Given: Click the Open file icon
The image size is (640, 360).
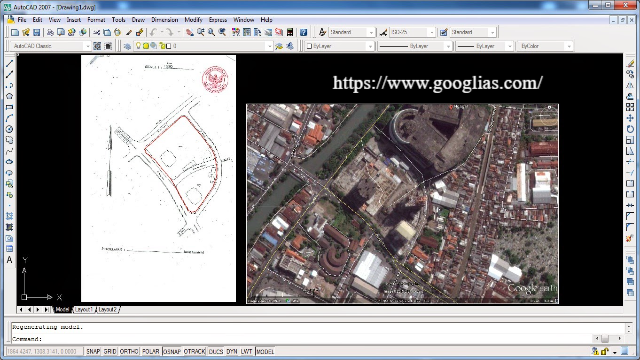Looking at the screenshot, I should (26, 32).
